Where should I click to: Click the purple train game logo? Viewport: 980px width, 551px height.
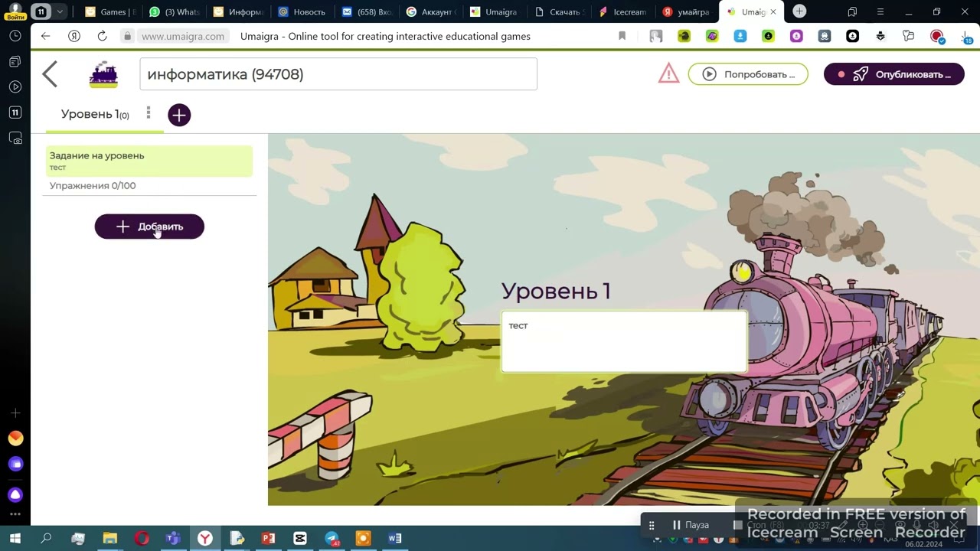click(x=103, y=75)
